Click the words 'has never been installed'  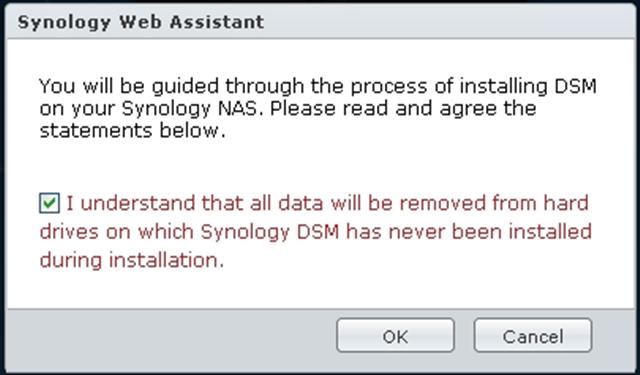tap(469, 232)
